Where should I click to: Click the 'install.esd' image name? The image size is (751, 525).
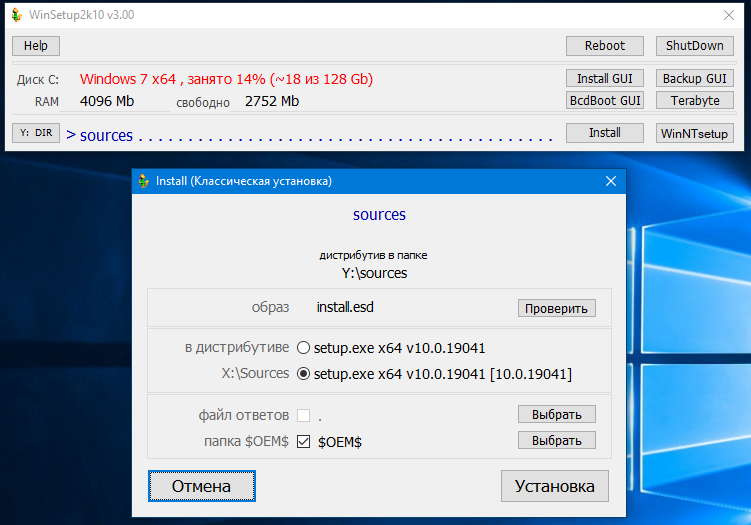click(345, 307)
